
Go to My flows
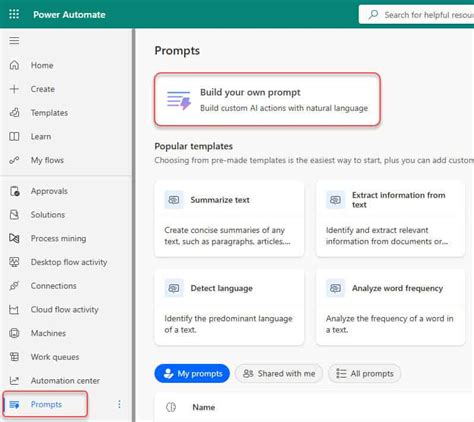click(47, 160)
